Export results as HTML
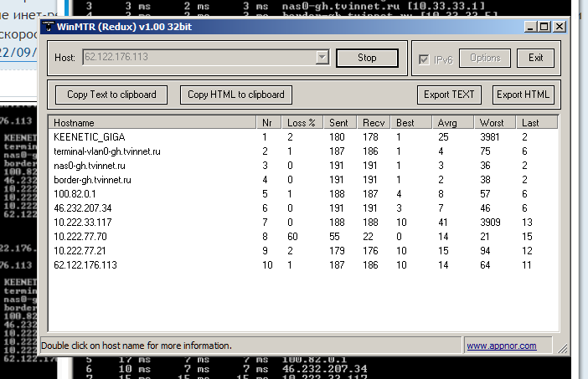Image resolution: width=588 pixels, height=379 pixels. 524,95
